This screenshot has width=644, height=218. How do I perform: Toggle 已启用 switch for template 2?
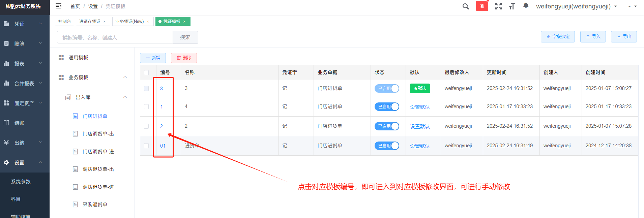coord(387,126)
